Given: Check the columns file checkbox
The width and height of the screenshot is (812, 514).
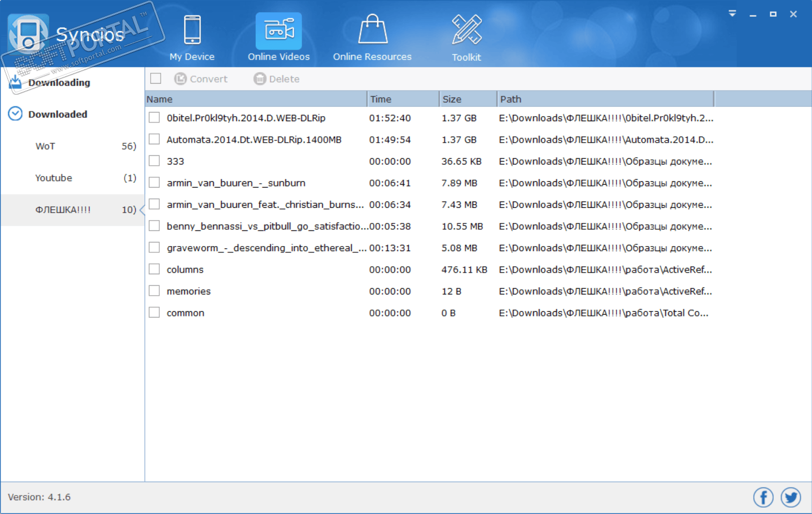Looking at the screenshot, I should pyautogui.click(x=154, y=269).
